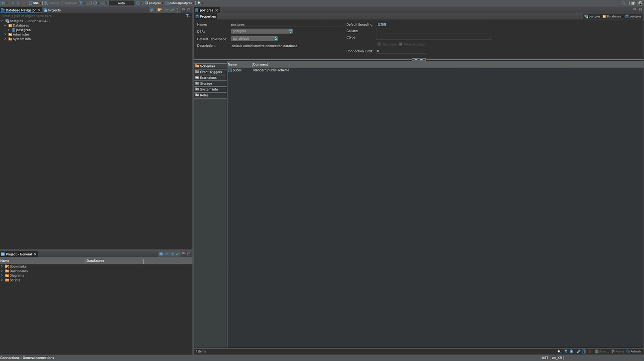Switch to the Projects tab

[53, 10]
